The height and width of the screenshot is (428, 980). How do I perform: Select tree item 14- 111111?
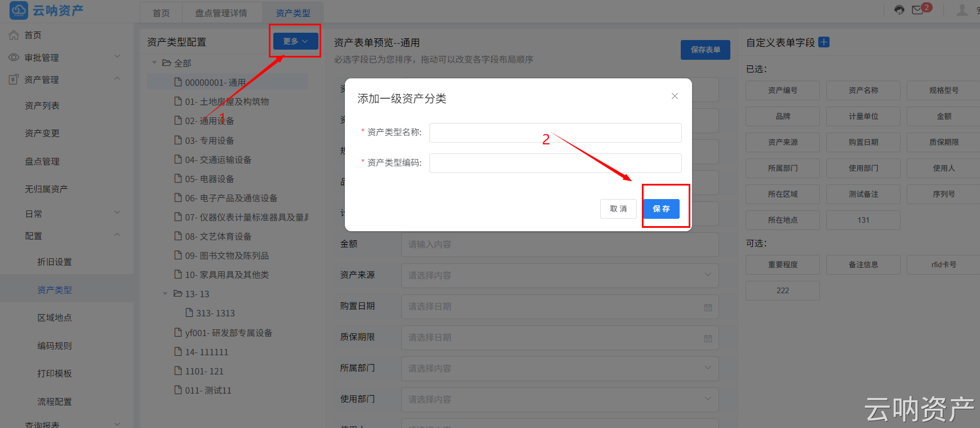[207, 352]
